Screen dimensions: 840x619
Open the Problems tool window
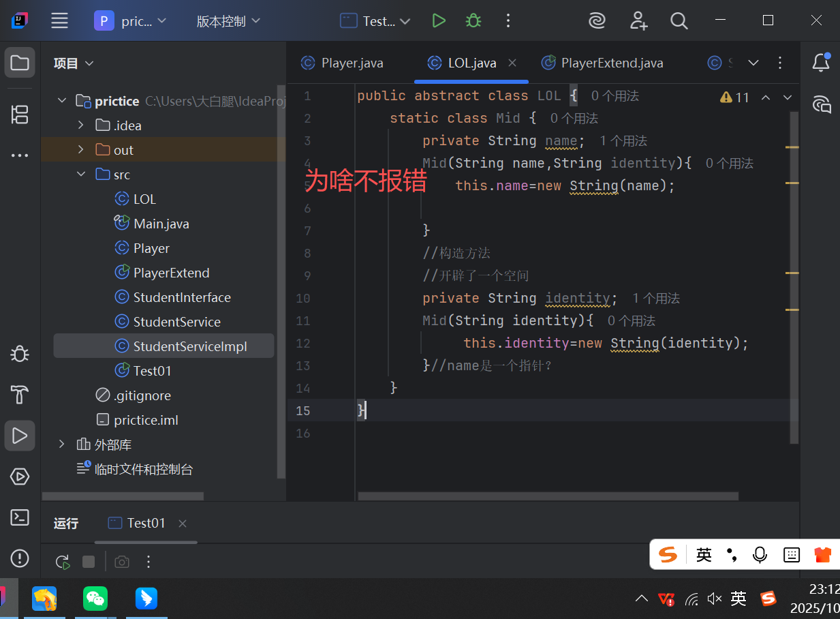[20, 558]
